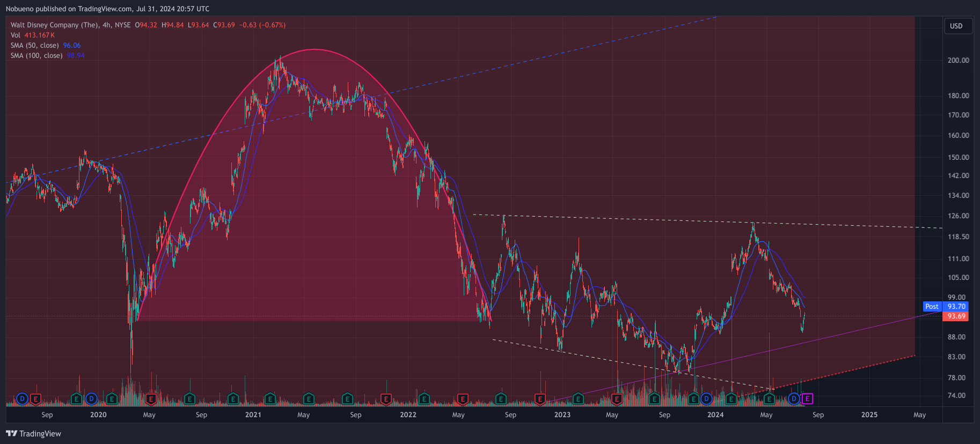This screenshot has width=980, height=444.
Task: Click the 111.00 price axis label
Action: pos(959,258)
